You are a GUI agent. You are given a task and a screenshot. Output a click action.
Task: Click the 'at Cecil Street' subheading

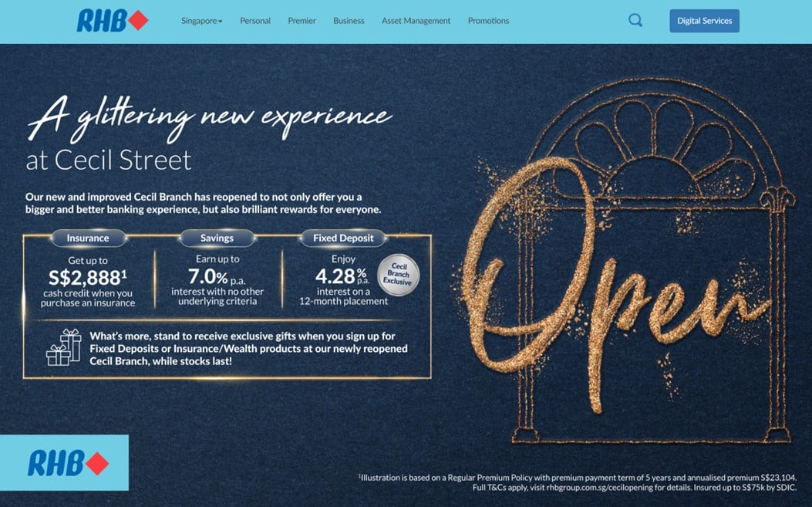109,160
